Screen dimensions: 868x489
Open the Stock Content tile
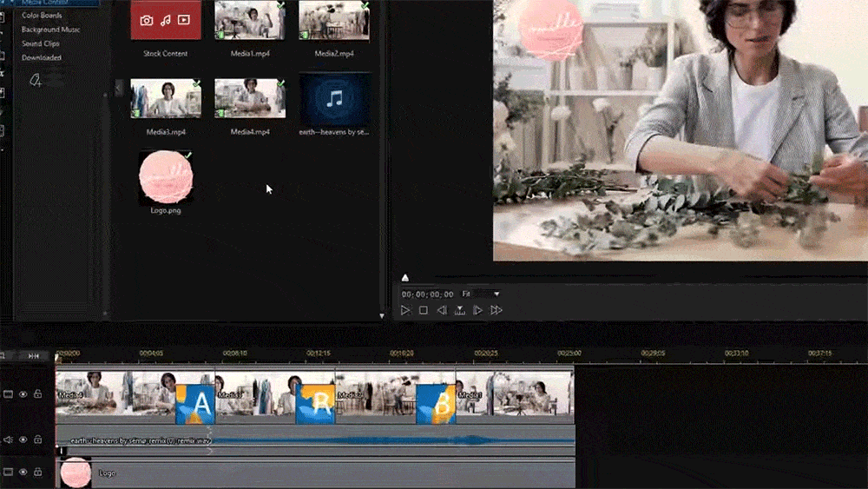166,21
